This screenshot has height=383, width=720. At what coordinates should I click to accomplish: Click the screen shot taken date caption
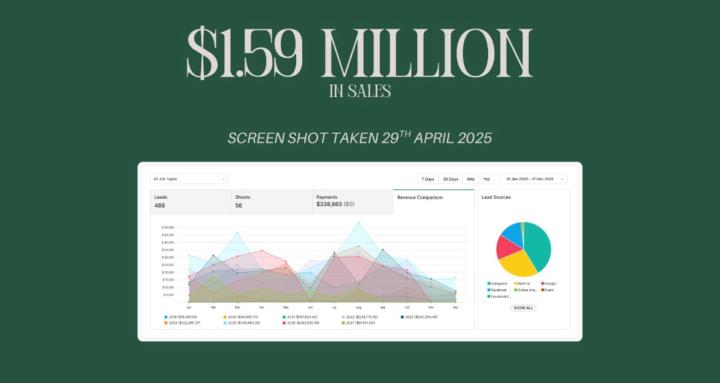click(360, 138)
